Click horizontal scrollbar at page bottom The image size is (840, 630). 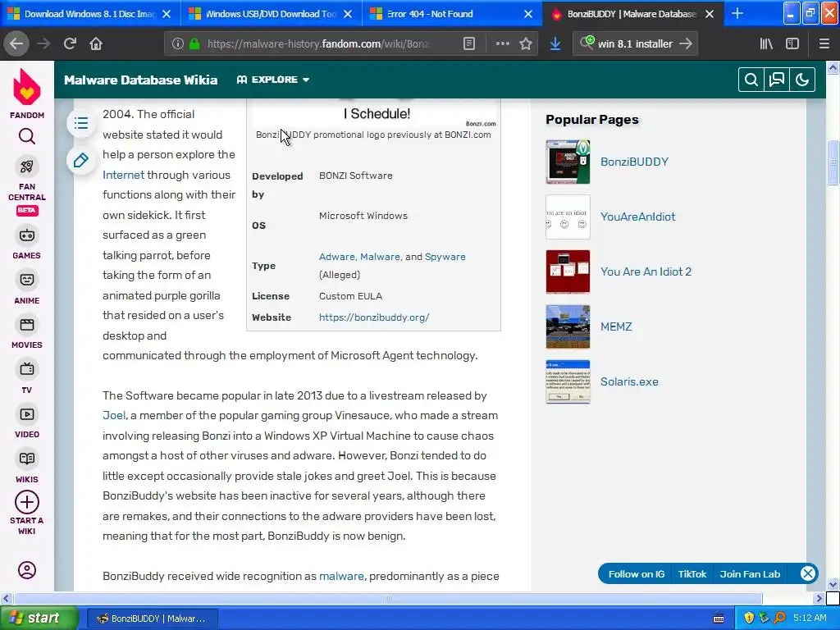(x=388, y=598)
